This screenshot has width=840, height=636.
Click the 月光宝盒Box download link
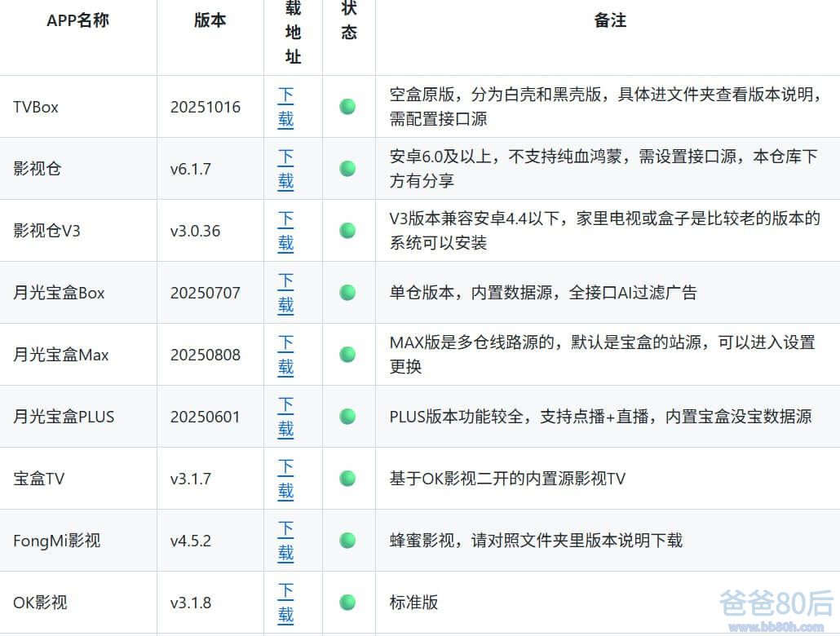[285, 293]
